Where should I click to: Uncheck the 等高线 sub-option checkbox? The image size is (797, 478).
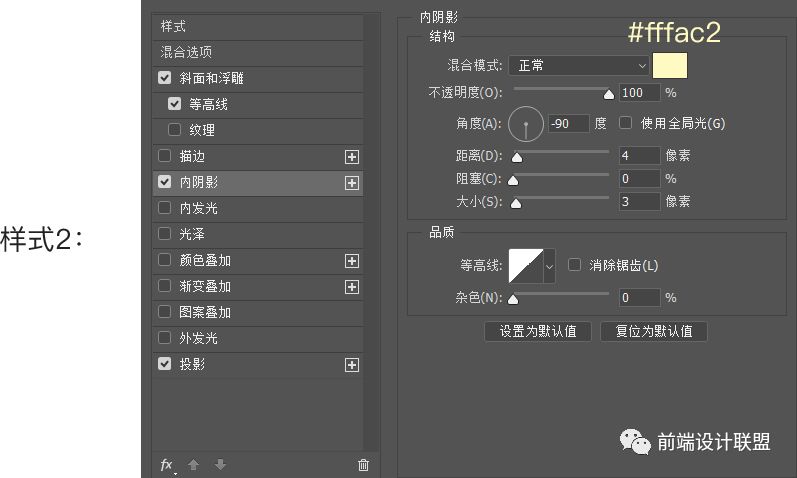(x=174, y=104)
